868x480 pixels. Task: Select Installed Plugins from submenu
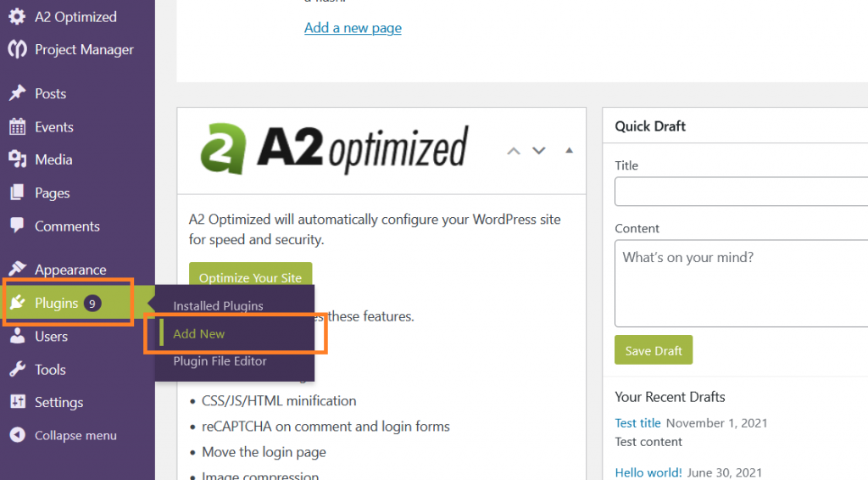(x=218, y=305)
